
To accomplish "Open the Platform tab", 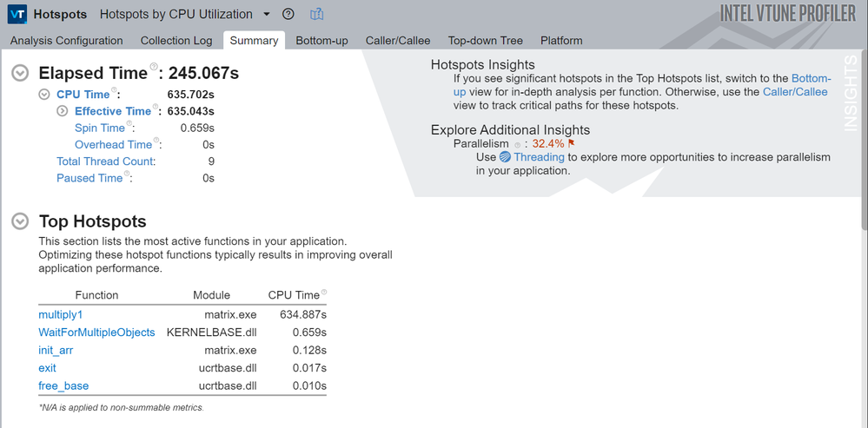I will click(x=561, y=40).
